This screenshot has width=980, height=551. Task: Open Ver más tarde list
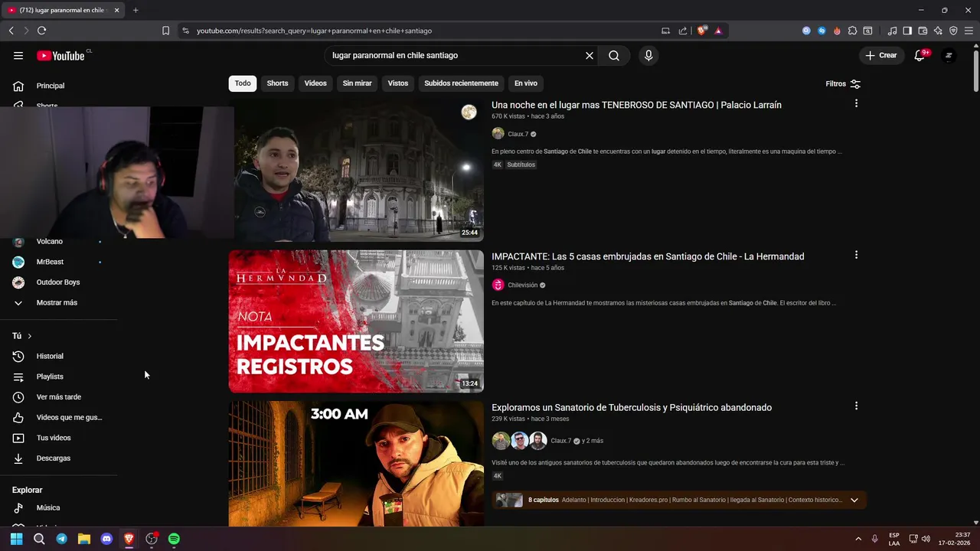tap(59, 396)
